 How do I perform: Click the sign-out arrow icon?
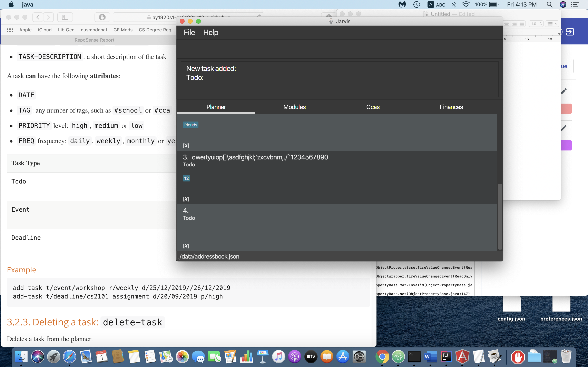(x=570, y=32)
